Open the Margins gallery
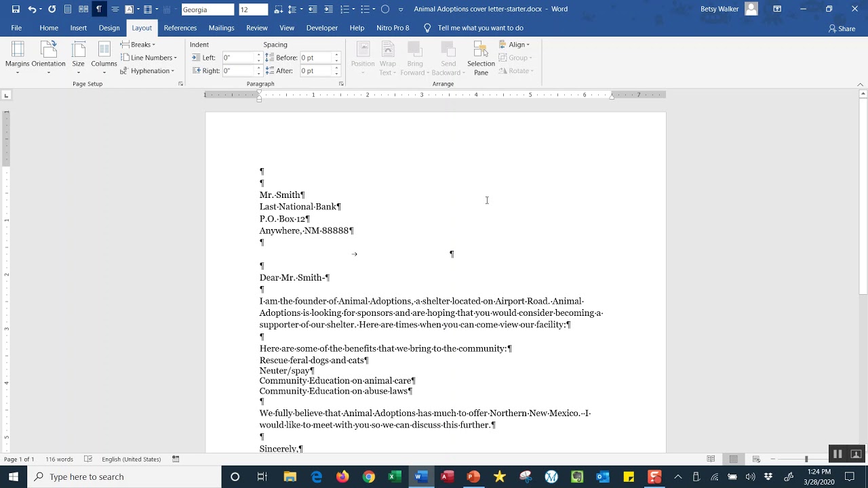Image resolution: width=868 pixels, height=488 pixels. pyautogui.click(x=18, y=58)
